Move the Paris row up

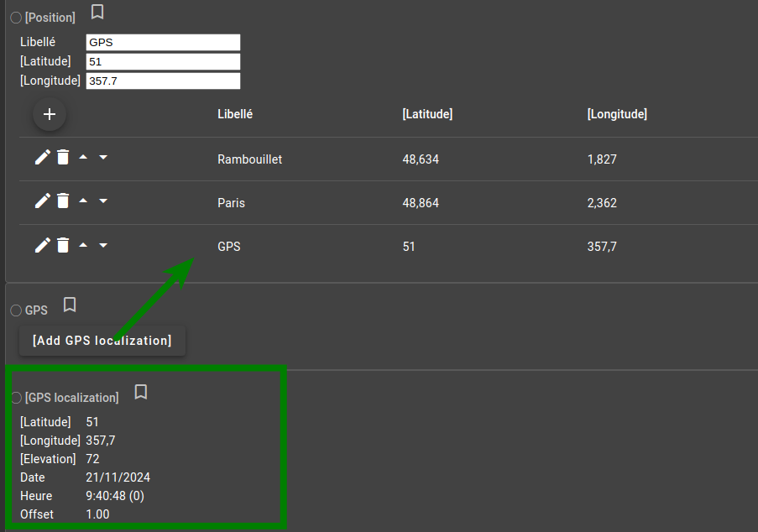pos(83,201)
